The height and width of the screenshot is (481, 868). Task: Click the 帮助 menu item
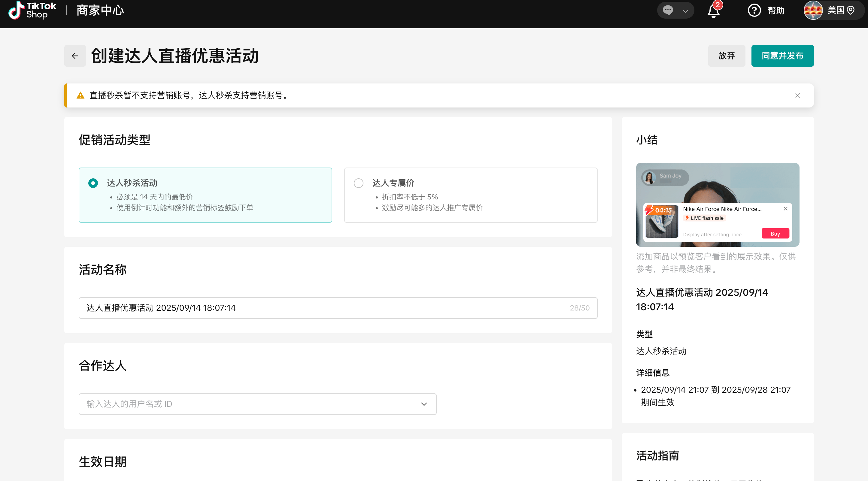pyautogui.click(x=776, y=11)
